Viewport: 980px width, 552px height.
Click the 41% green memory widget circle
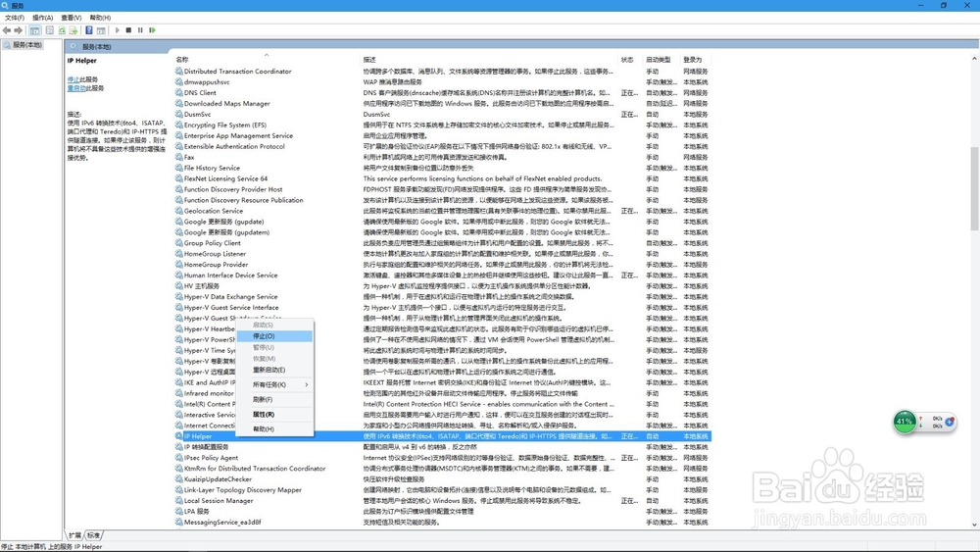pyautogui.click(x=905, y=422)
